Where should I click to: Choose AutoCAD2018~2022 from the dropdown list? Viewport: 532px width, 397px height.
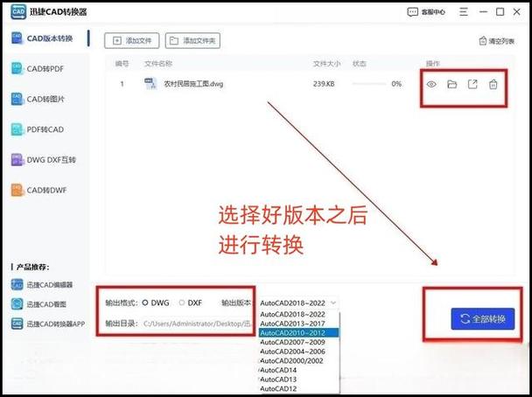(299, 314)
